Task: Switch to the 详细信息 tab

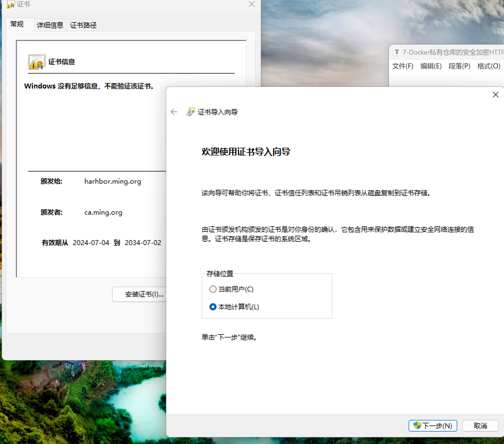Action: (50, 25)
